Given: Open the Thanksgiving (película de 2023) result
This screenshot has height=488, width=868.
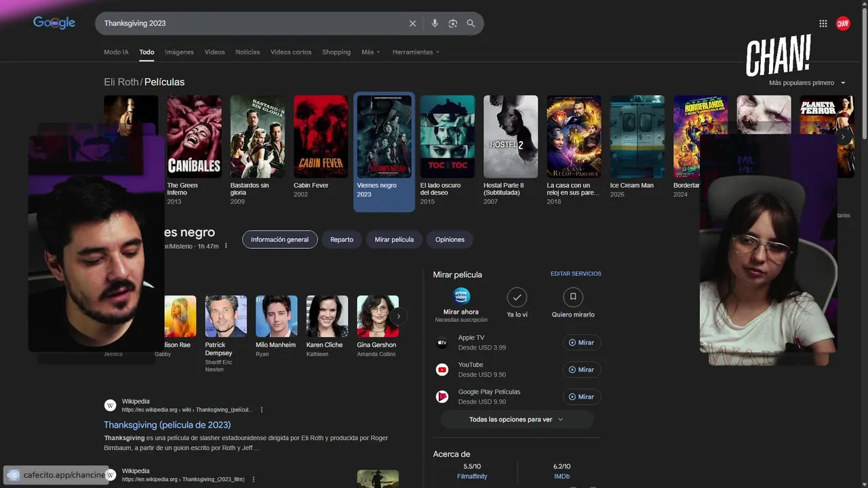Looking at the screenshot, I should [167, 425].
